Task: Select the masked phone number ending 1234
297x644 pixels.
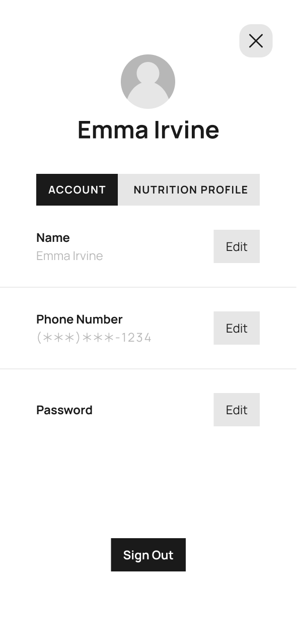Action: (94, 338)
